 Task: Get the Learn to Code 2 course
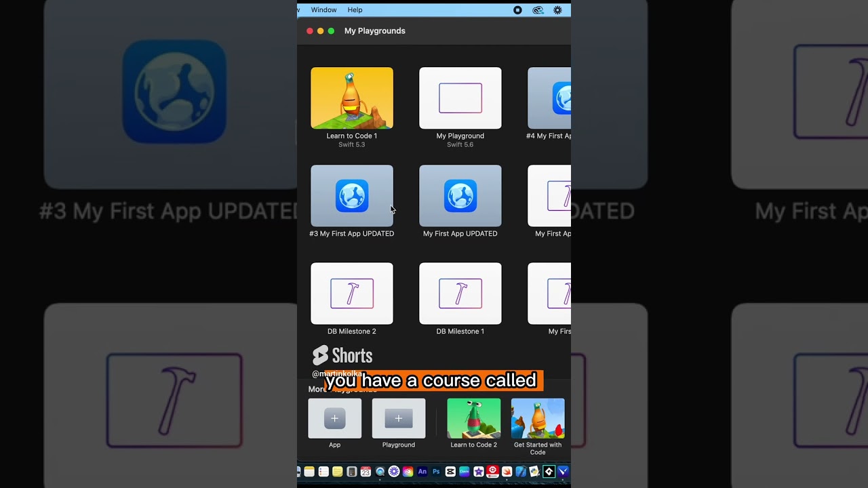(473, 418)
